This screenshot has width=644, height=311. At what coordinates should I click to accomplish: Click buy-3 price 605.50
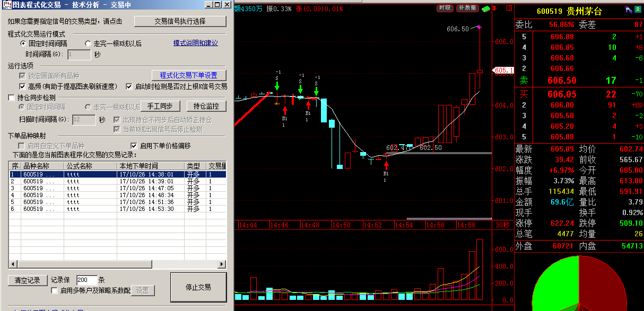pos(562,116)
